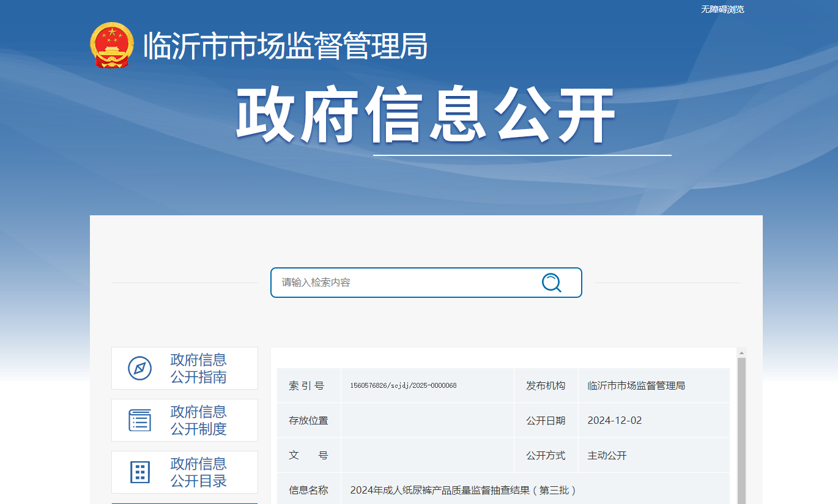This screenshot has height=504, width=838.
Task: Click the 政府信息公开 banner heading
Action: pyautogui.click(x=426, y=116)
